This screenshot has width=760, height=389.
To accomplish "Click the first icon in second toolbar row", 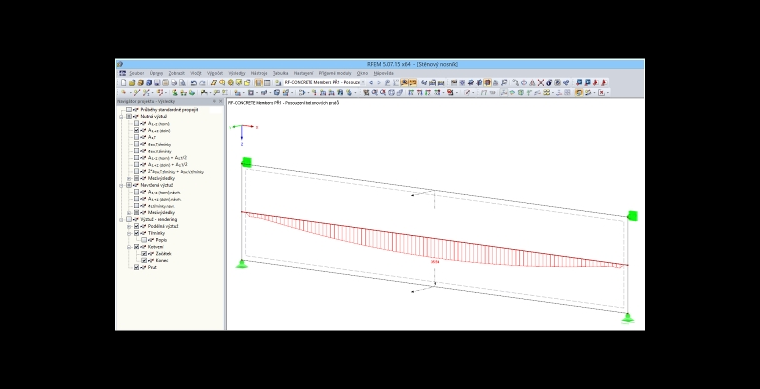I will 124,93.
